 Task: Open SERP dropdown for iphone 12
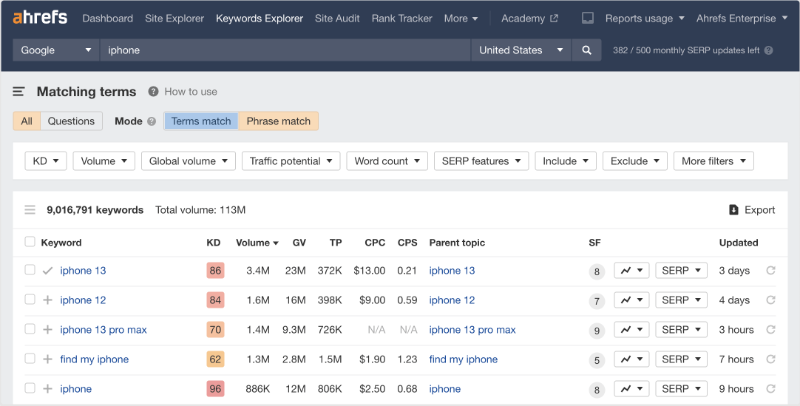pos(681,300)
